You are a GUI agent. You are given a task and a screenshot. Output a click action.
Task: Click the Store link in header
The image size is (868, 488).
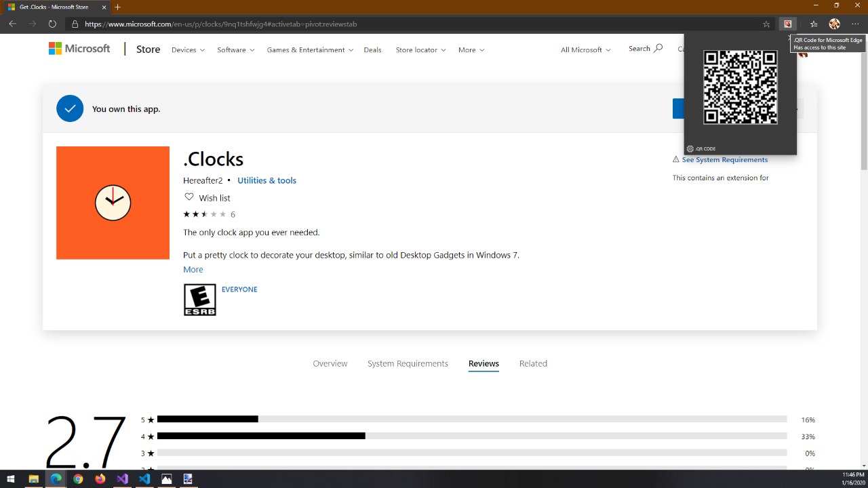point(148,49)
